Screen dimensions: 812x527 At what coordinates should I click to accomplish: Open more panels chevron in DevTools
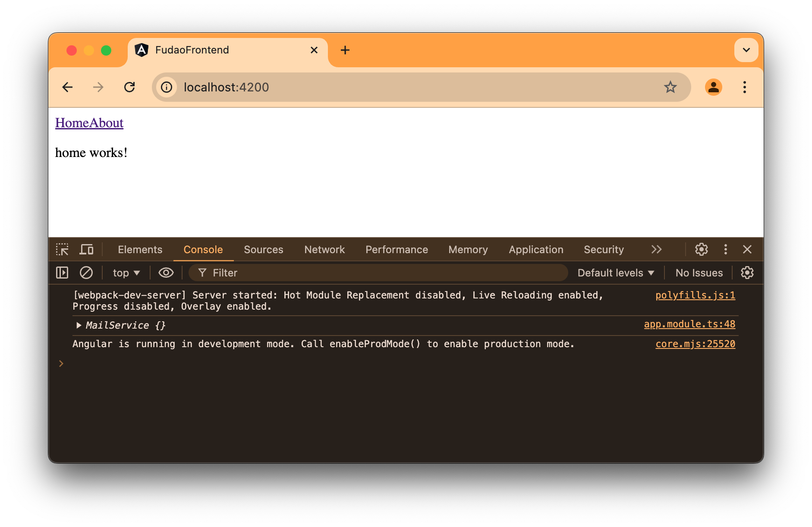(x=657, y=249)
